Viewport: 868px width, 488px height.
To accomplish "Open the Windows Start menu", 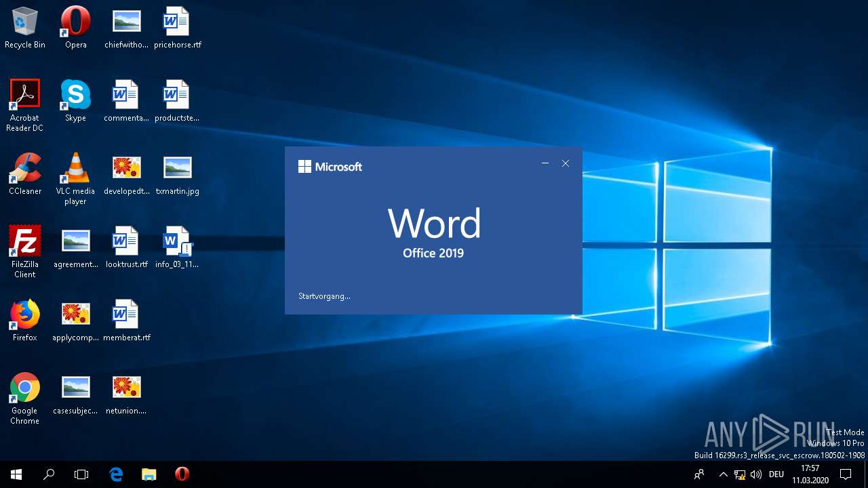I will point(16,474).
